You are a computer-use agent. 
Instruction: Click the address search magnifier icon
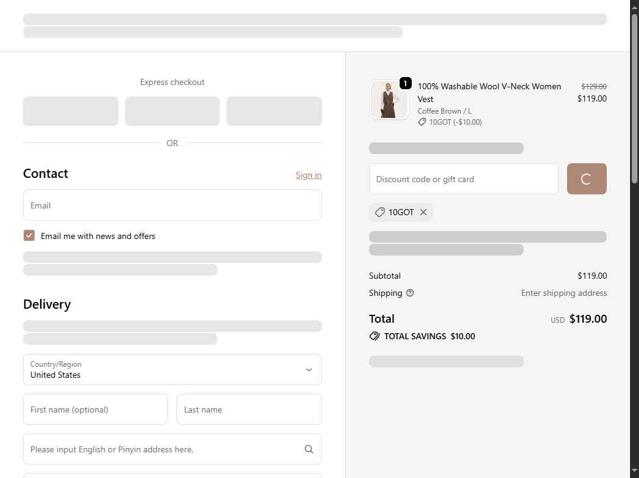(309, 449)
